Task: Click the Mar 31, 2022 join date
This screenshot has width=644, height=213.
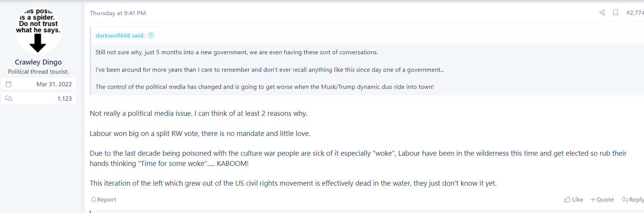Action: click(54, 84)
